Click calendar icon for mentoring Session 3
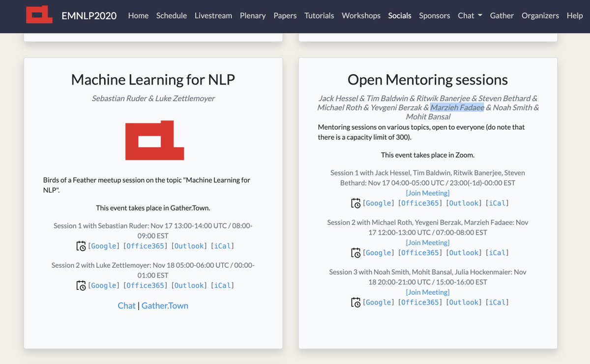This screenshot has height=364, width=590. 355,302
